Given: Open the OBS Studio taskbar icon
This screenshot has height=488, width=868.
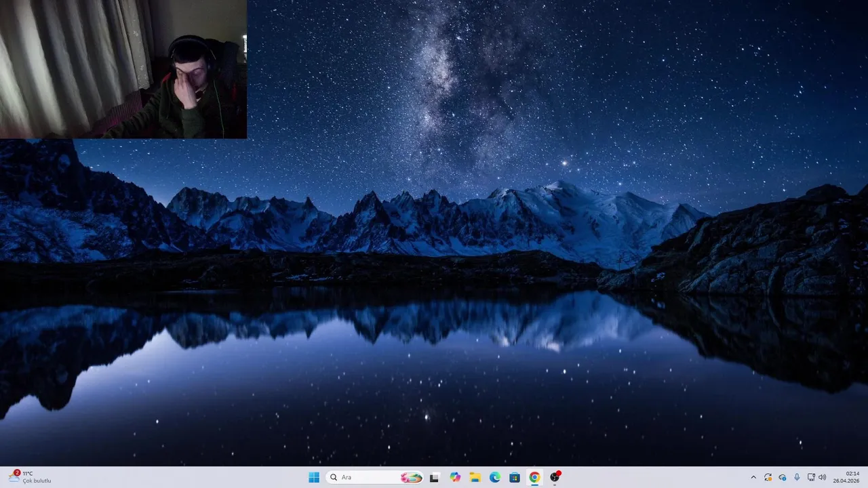Looking at the screenshot, I should coord(555,477).
